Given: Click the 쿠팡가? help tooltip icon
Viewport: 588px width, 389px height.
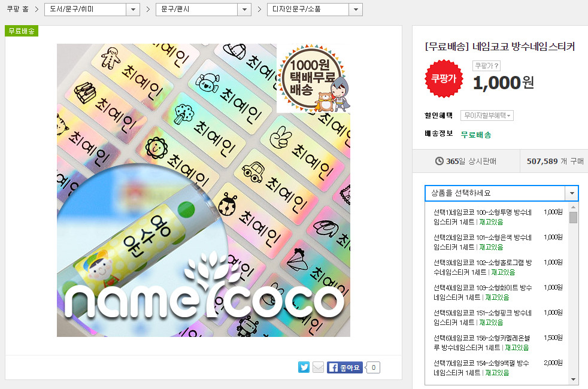Looking at the screenshot, I should pyautogui.click(x=486, y=66).
